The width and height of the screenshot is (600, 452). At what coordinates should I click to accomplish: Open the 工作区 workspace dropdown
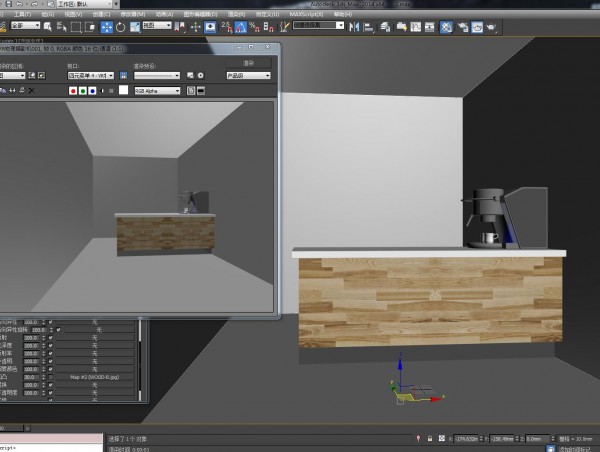(84, 4)
